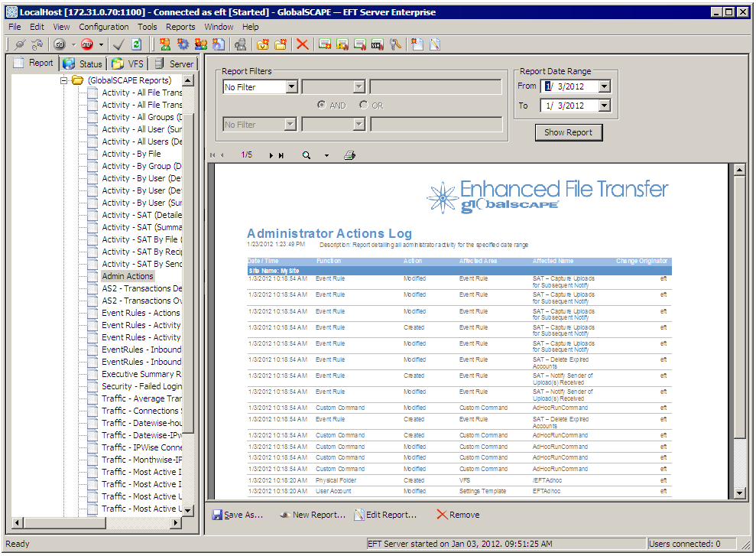The image size is (756, 556).
Task: Select the AND radio button
Action: point(322,105)
